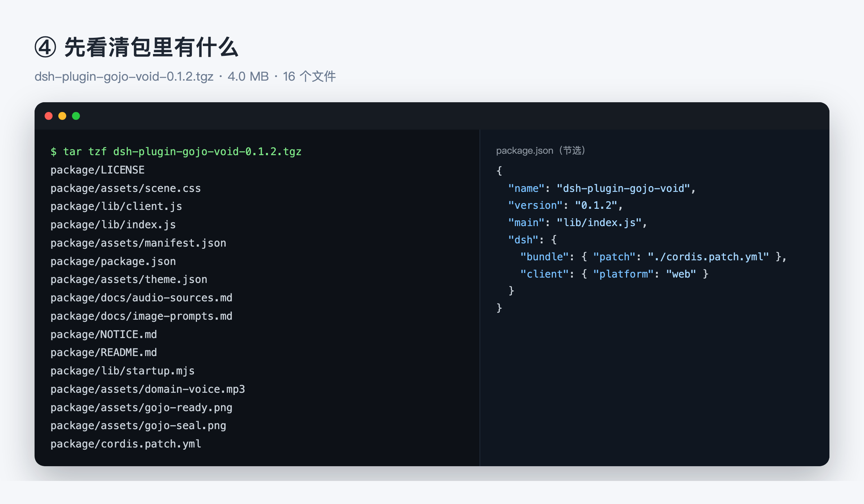This screenshot has height=504, width=864.
Task: Click the "main": "lib/index.js" line
Action: (578, 222)
